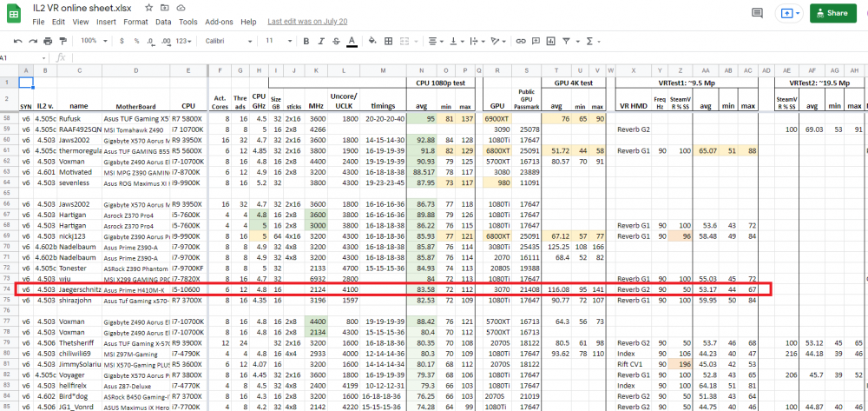
Task: Open the Calibri font dropdown
Action: click(x=229, y=41)
